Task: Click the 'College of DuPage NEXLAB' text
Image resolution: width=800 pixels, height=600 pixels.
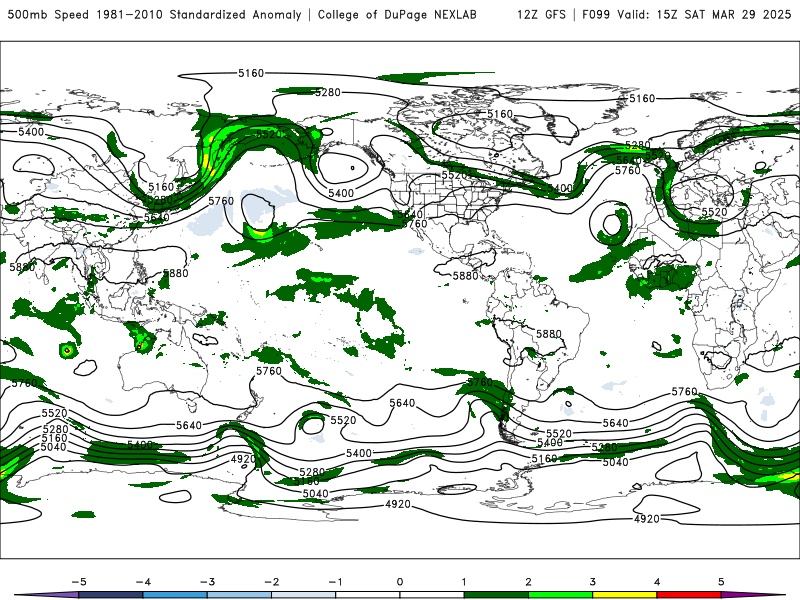Action: (397, 14)
